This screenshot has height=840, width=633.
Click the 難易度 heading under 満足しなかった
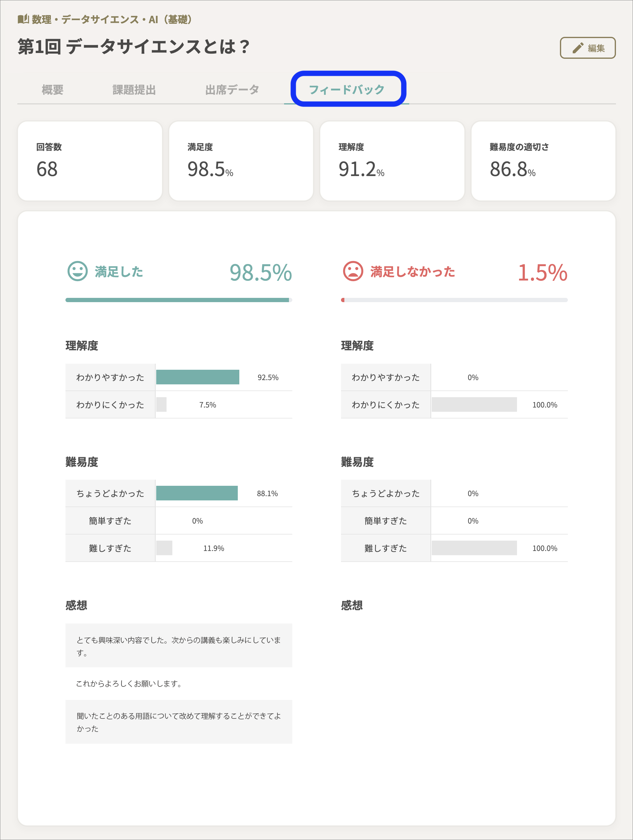click(357, 462)
